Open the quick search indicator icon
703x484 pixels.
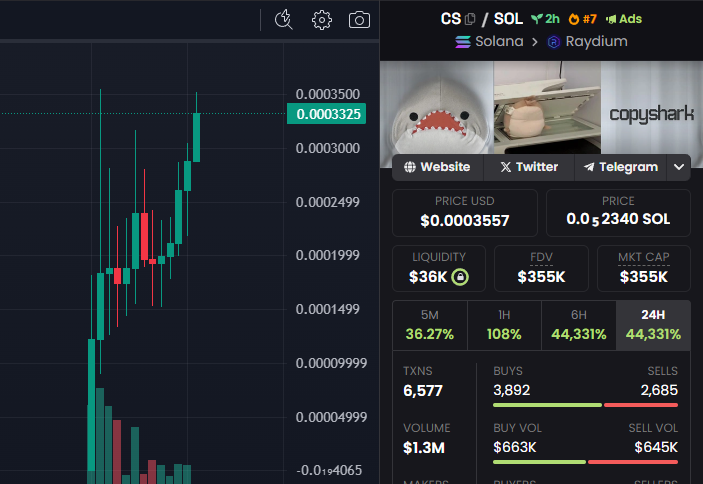(x=283, y=20)
